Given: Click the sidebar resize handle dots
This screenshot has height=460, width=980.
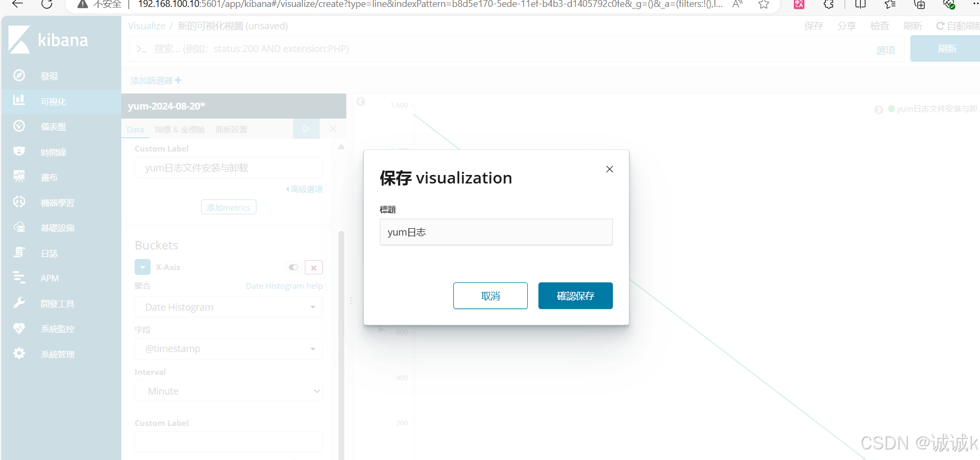Looking at the screenshot, I should tap(351, 300).
